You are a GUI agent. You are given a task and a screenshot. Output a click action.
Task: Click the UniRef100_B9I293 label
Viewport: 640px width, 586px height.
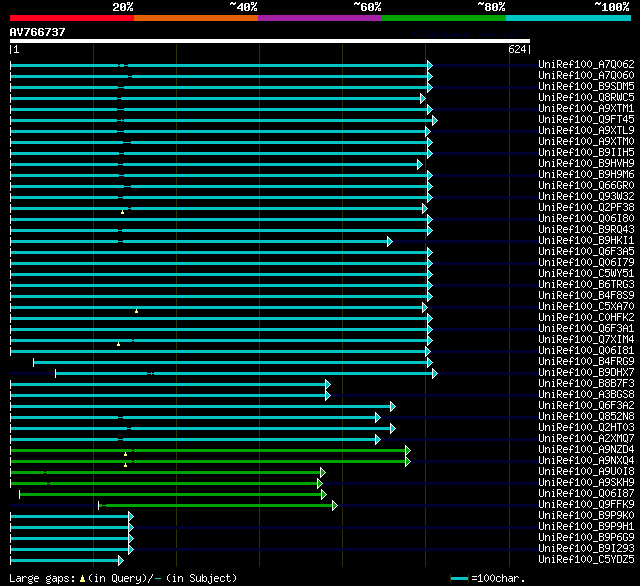pyautogui.click(x=586, y=549)
